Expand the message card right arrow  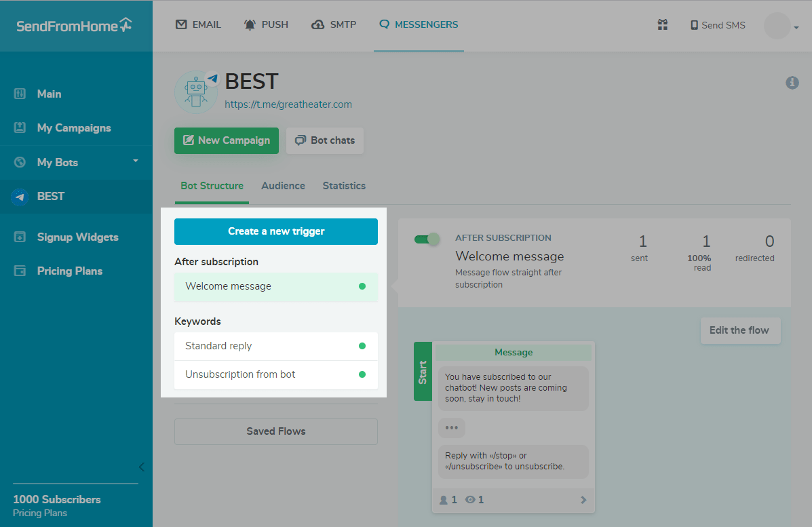pyautogui.click(x=583, y=500)
